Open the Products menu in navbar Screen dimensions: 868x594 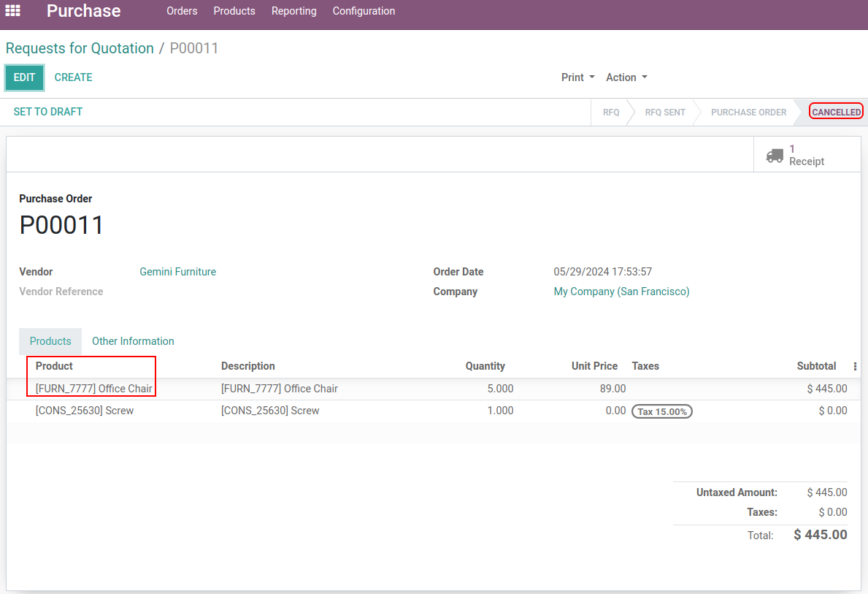point(234,11)
